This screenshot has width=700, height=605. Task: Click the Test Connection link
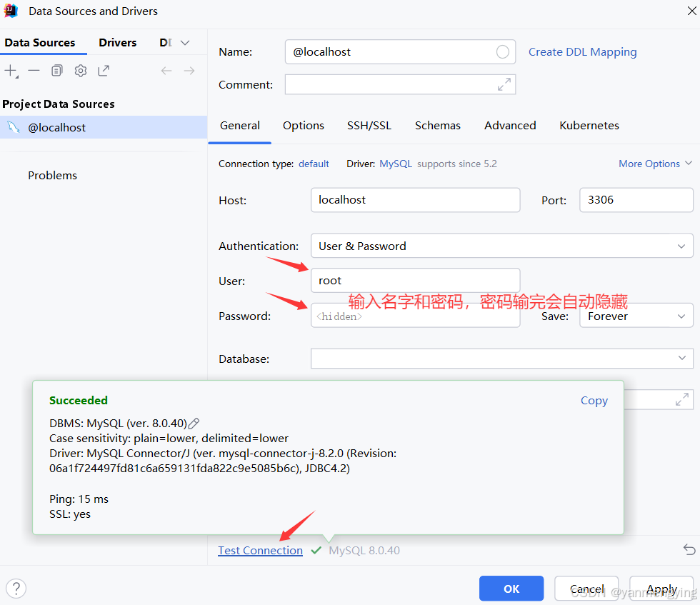[x=260, y=551]
